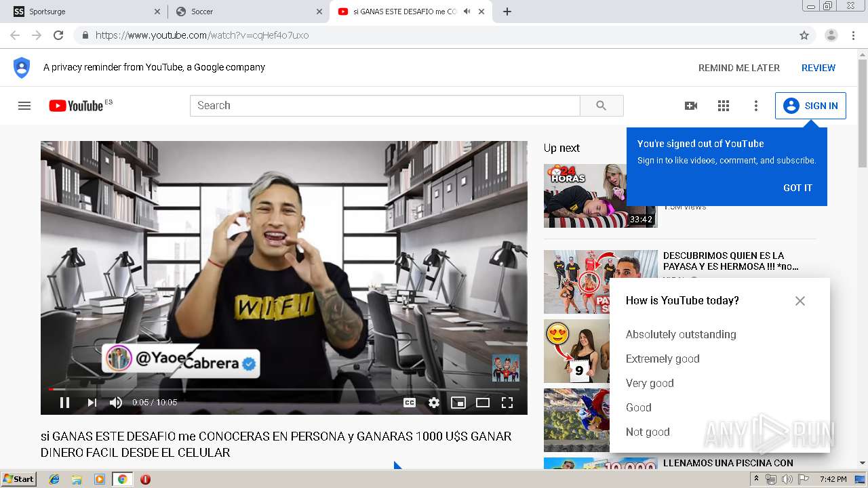This screenshot has height=488, width=868.
Task: Close the 'How is YouTube today?' survey
Action: (800, 301)
